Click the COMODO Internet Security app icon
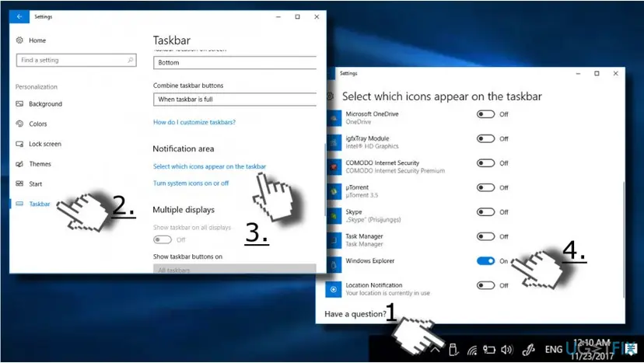The height and width of the screenshot is (363, 644). 334,166
